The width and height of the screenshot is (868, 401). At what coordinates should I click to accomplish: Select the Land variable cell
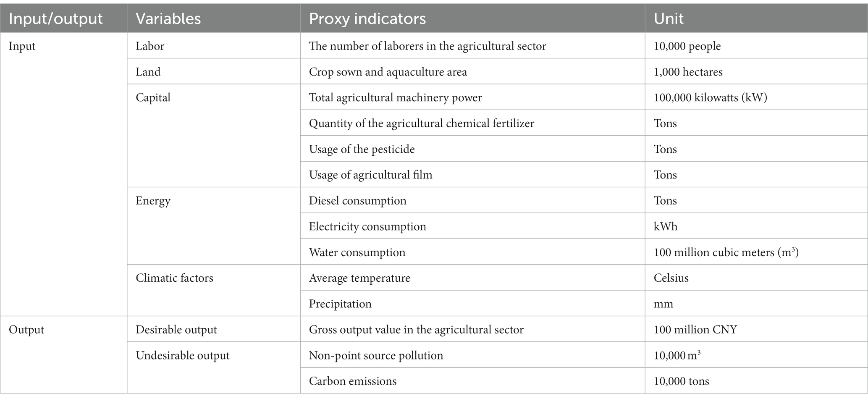(214, 71)
